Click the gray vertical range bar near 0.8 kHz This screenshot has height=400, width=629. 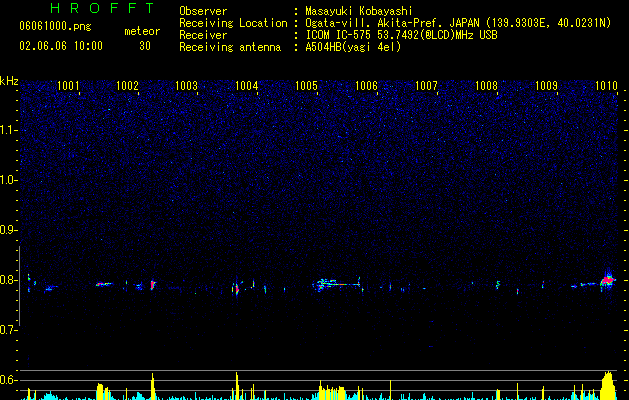click(20, 286)
